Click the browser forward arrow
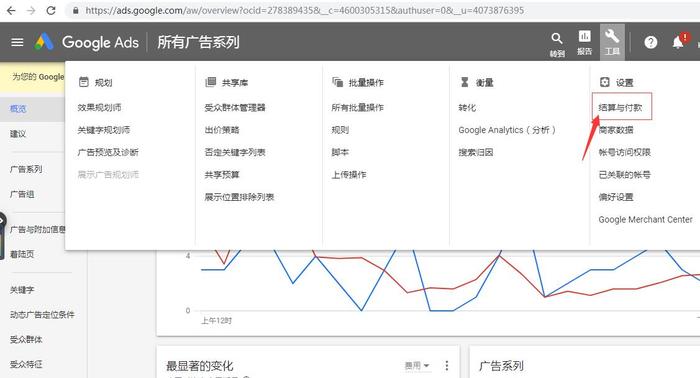The width and height of the screenshot is (700, 378). (31, 10)
